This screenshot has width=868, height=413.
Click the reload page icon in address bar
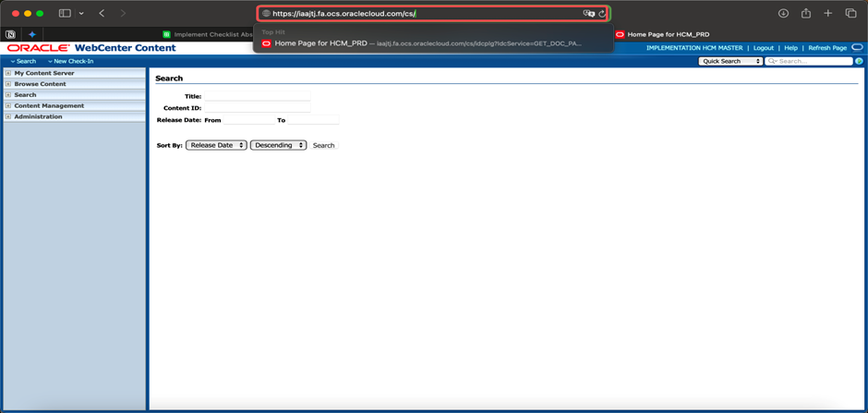pos(602,14)
